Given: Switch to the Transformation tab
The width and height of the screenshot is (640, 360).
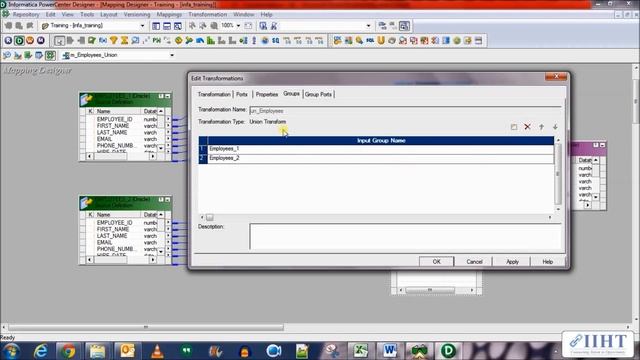Looking at the screenshot, I should point(214,94).
